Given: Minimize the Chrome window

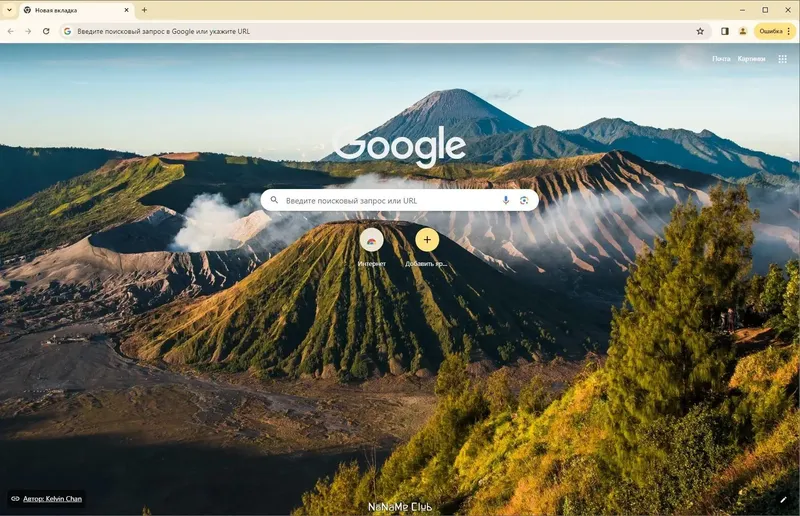Looking at the screenshot, I should tap(743, 10).
